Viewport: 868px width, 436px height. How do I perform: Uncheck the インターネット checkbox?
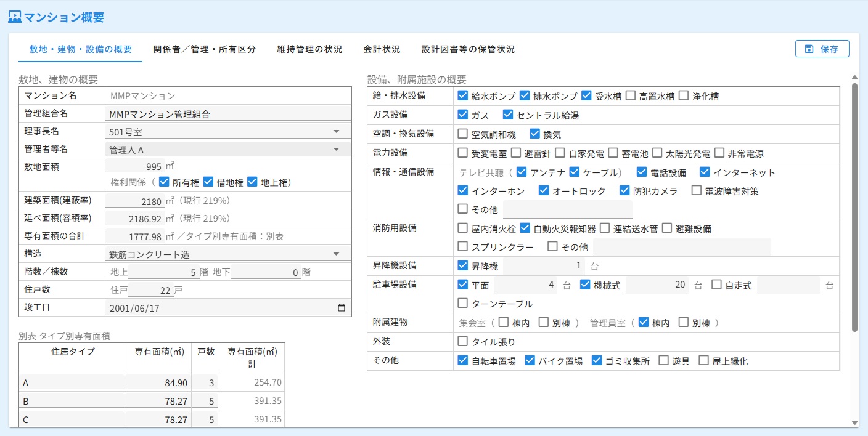(x=705, y=172)
